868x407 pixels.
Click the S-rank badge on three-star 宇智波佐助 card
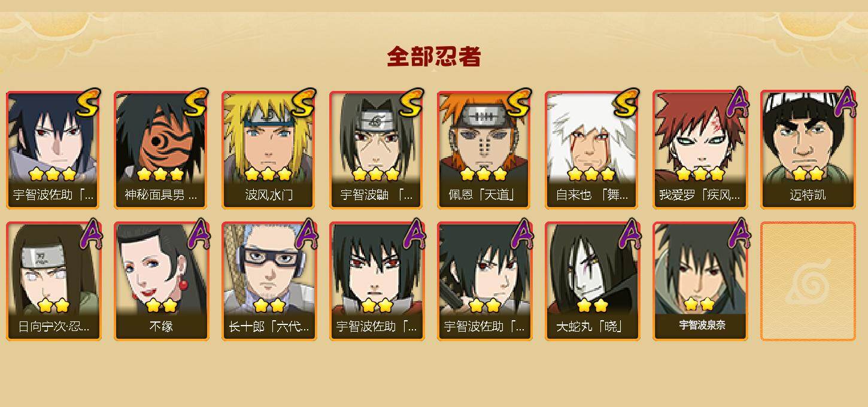pos(87,103)
